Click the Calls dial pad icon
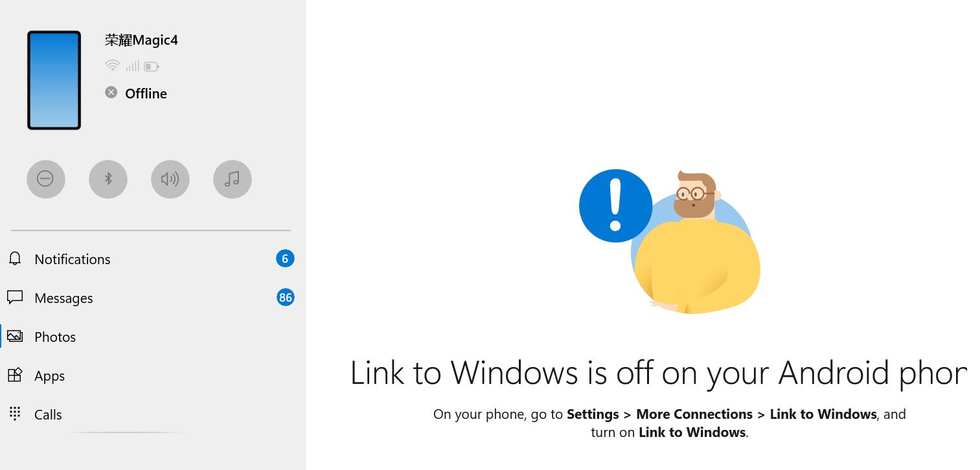 (15, 414)
